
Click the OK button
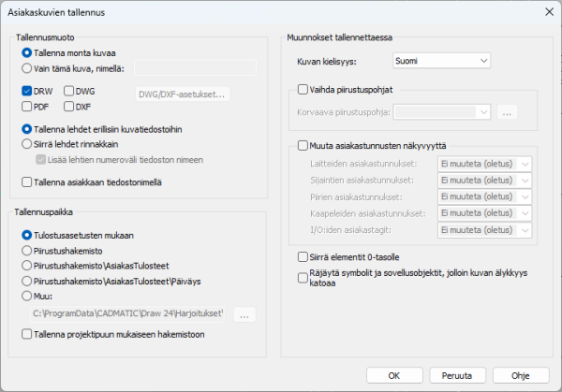point(393,374)
